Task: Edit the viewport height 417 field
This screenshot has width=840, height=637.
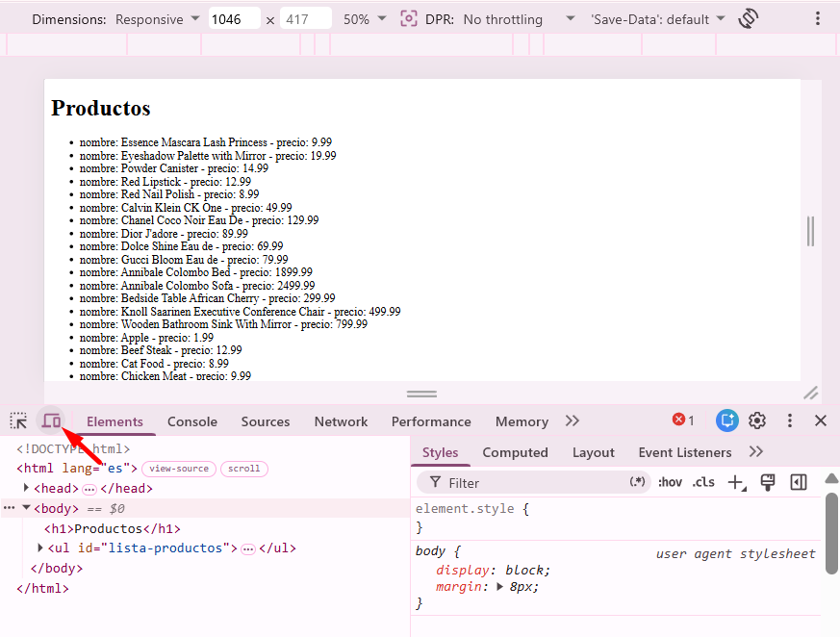Action: point(305,19)
